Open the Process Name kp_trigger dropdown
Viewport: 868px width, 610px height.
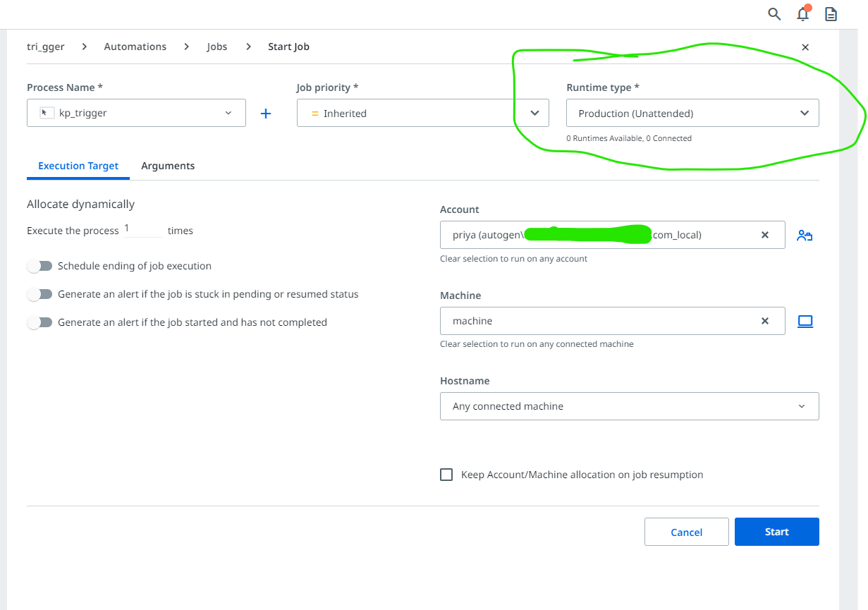pos(136,113)
